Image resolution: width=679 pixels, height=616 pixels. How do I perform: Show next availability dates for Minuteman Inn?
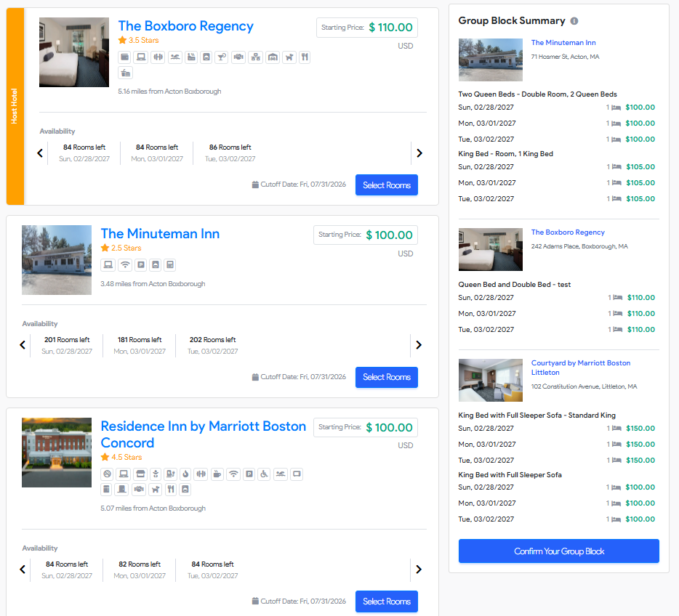coord(418,345)
